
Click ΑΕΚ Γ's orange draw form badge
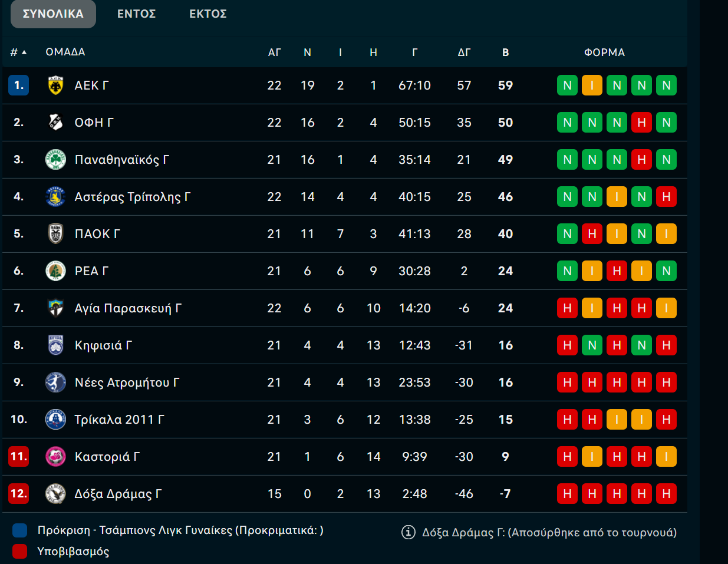tap(592, 85)
